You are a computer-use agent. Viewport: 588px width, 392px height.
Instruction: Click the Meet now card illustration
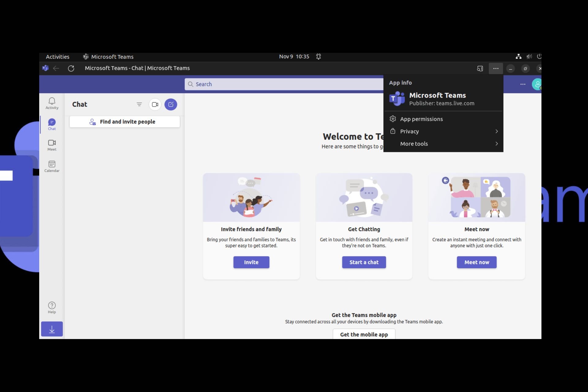point(477,197)
